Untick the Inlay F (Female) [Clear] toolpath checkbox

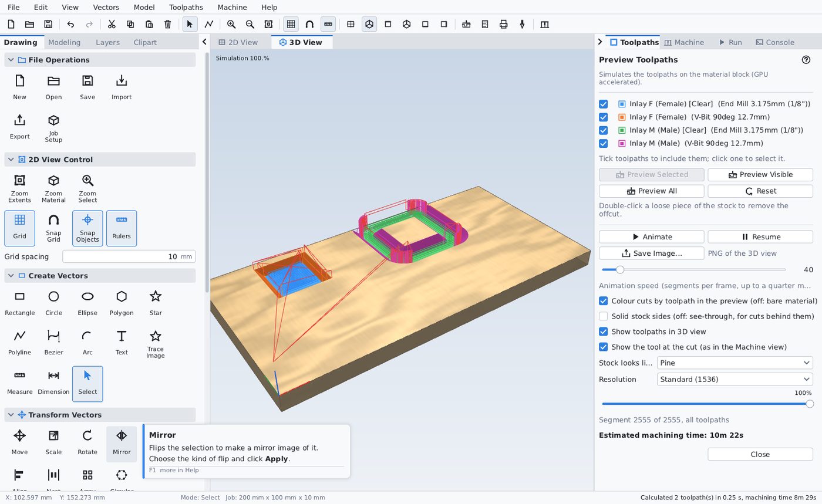click(603, 104)
